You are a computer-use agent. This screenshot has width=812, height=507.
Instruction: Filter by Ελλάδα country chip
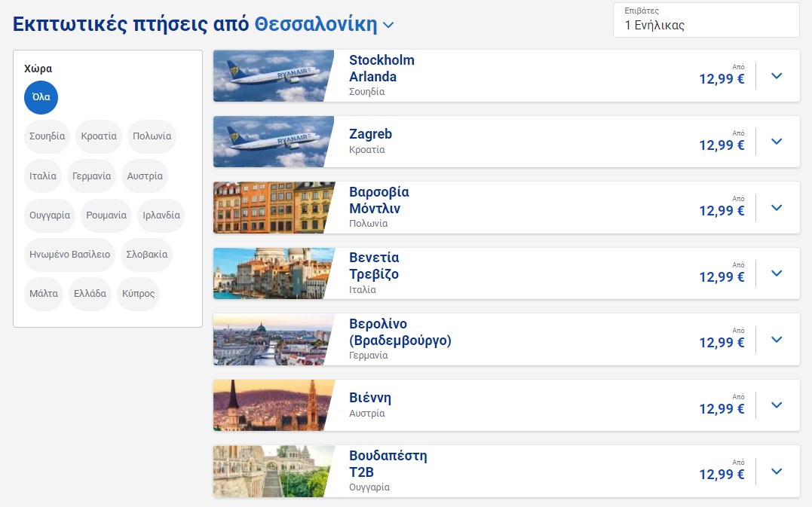coord(90,294)
